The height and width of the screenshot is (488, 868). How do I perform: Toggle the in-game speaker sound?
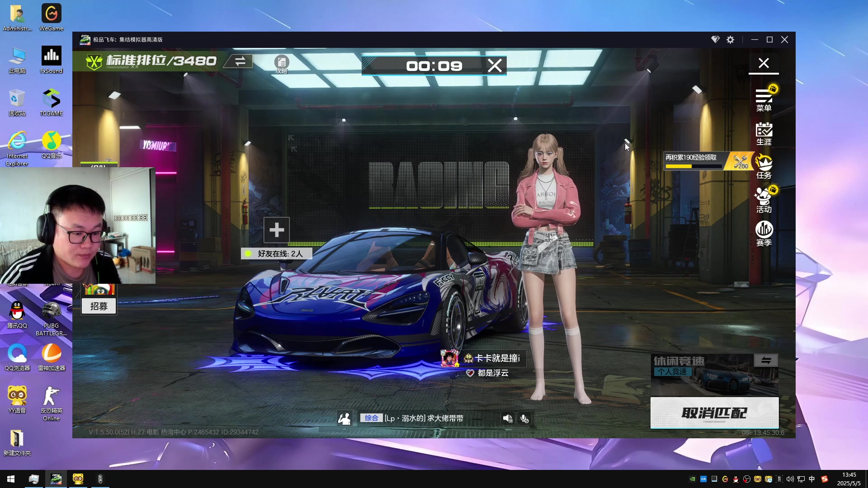click(508, 419)
